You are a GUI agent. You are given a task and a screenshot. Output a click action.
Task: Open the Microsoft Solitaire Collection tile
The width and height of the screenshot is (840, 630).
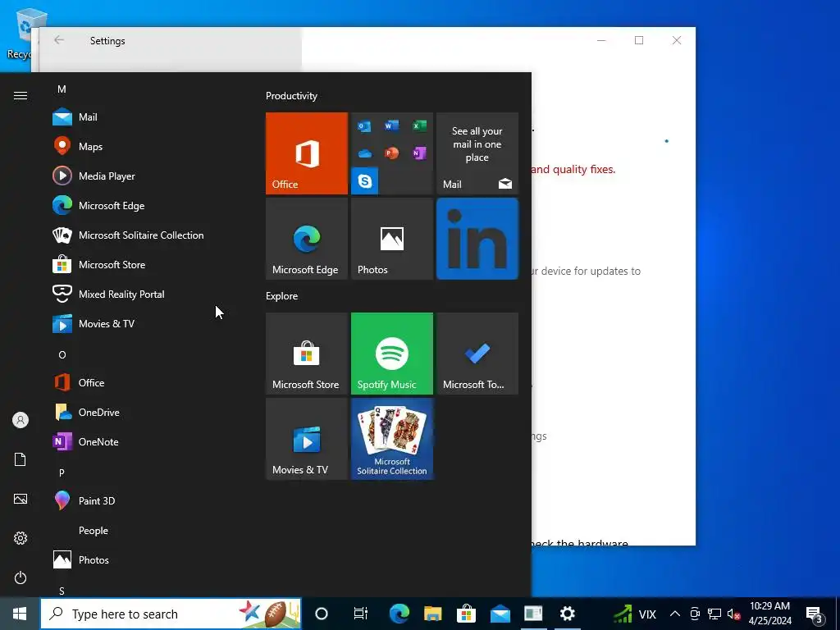[392, 439]
